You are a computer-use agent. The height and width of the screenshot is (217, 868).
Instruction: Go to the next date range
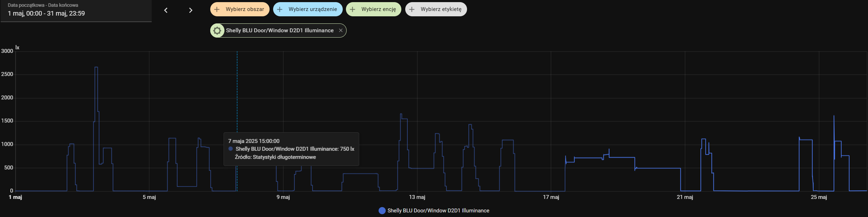[191, 10]
